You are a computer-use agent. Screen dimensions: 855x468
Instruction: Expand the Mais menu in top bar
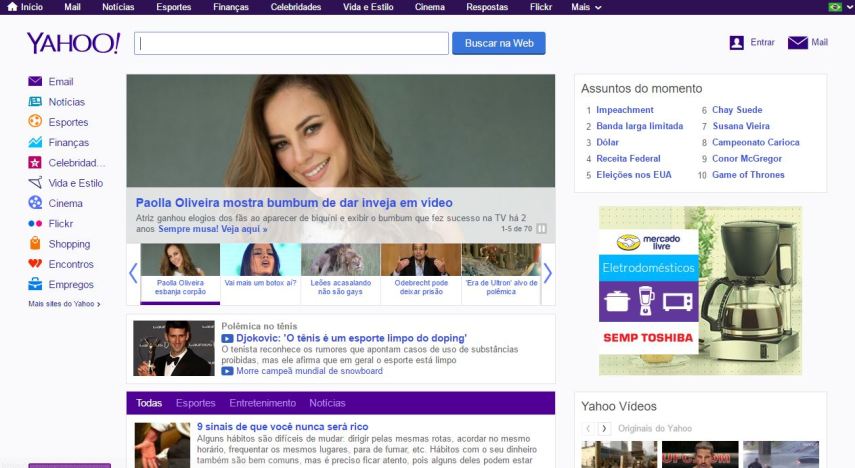point(586,7)
